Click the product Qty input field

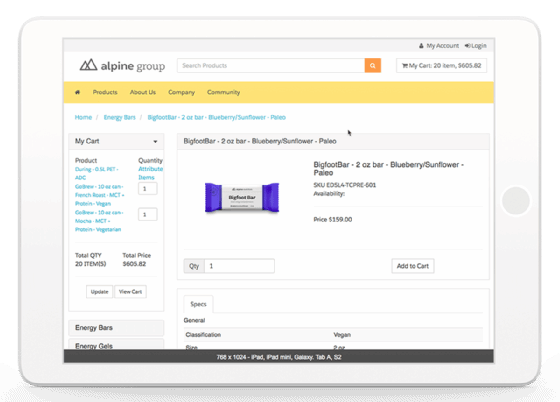(x=239, y=266)
